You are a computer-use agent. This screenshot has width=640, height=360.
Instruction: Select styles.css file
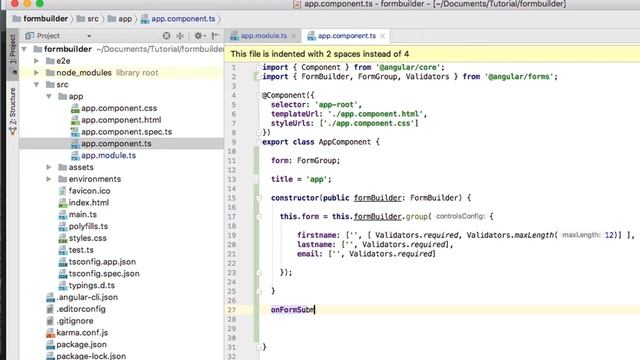(x=87, y=238)
